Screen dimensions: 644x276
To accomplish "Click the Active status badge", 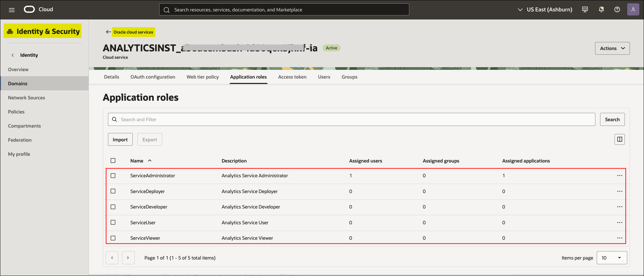I will pos(332,48).
